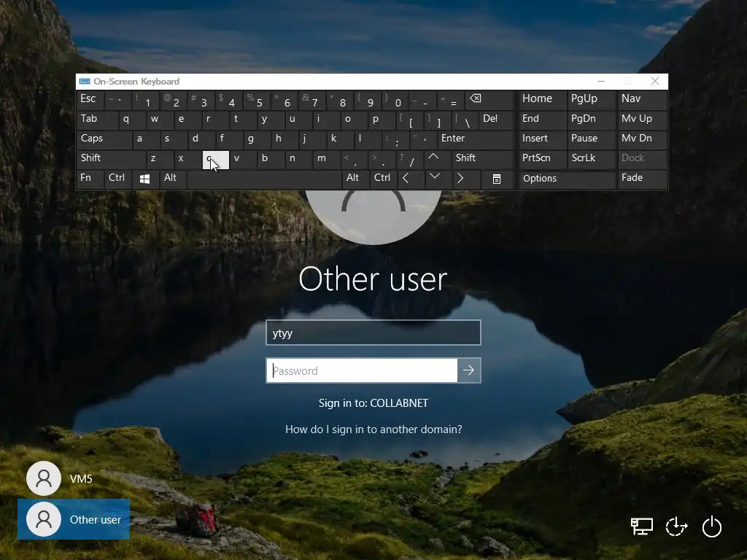
Task: Click the h key
Action: tap(285, 139)
